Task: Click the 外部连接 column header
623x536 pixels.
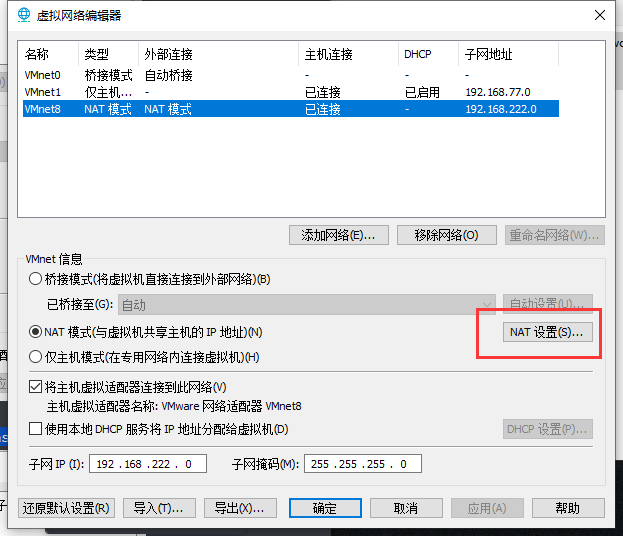Action: (219, 54)
